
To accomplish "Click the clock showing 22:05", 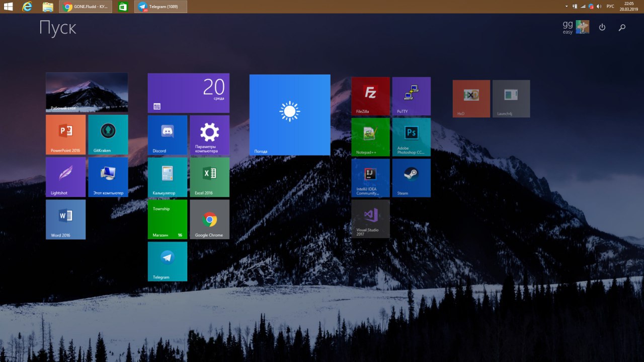I will click(629, 6).
